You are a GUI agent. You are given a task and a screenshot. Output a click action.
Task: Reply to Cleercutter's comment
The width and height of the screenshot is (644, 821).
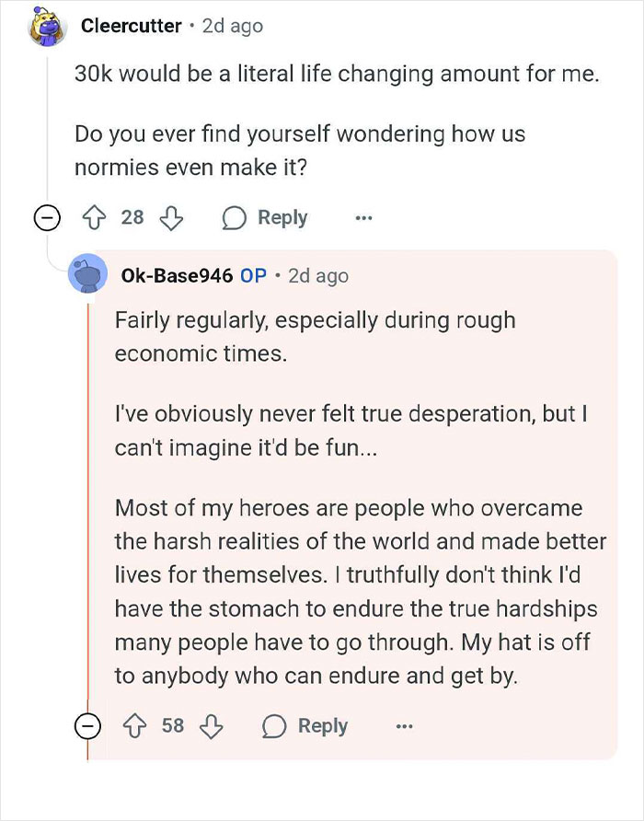click(282, 217)
